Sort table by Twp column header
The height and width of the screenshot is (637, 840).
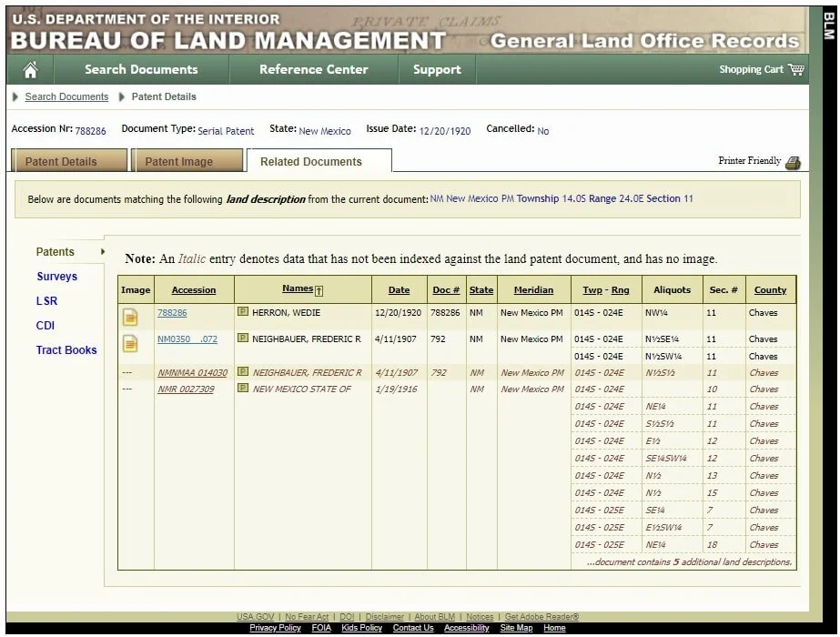coord(592,290)
